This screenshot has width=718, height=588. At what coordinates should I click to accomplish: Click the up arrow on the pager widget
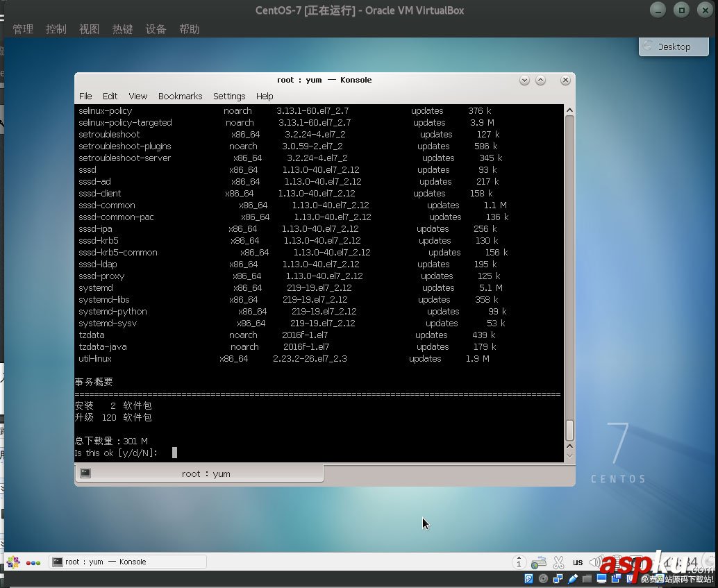tap(519, 555)
